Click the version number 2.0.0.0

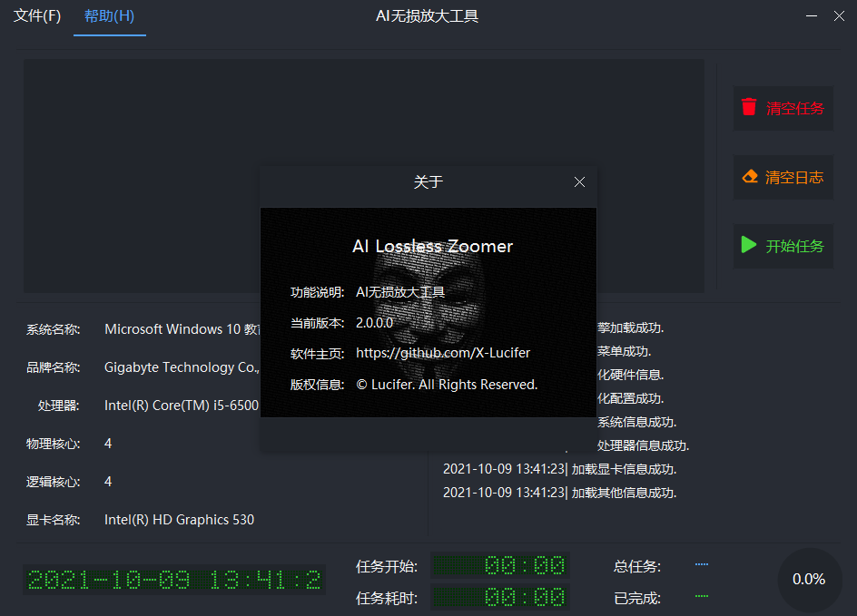(374, 323)
